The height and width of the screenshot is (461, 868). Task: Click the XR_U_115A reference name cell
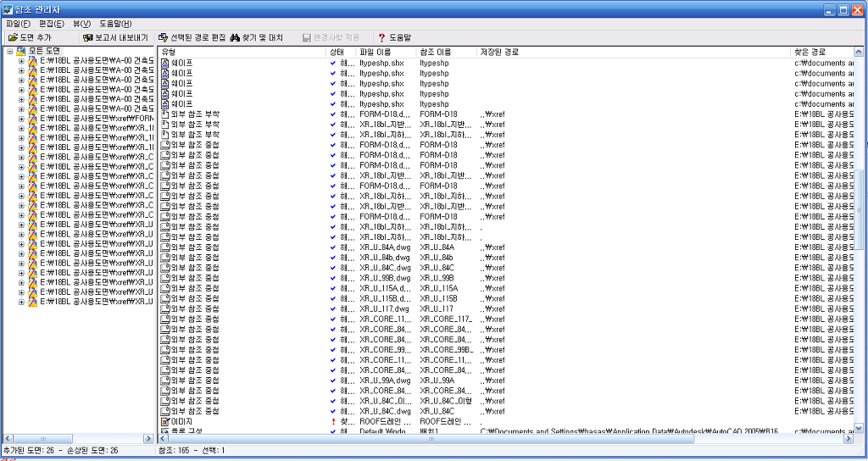pyautogui.click(x=439, y=288)
